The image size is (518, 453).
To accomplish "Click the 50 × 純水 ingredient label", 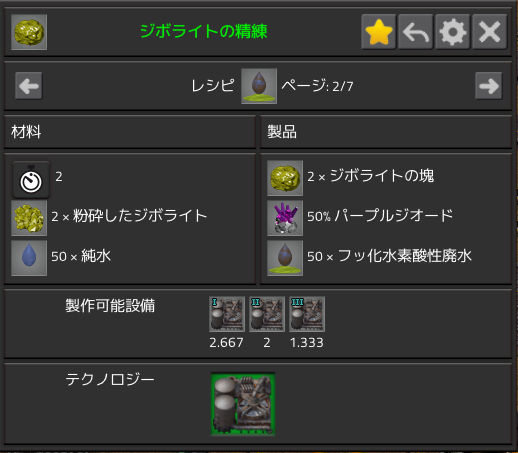I will (x=81, y=256).
